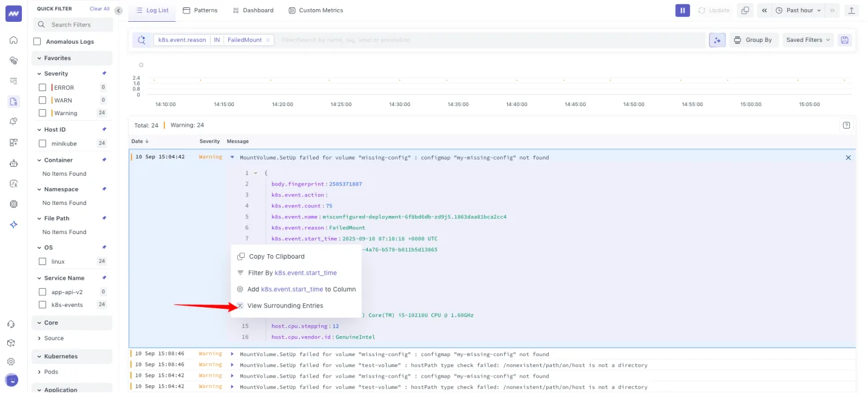Collapse the Namespace filter group
This screenshot has height=393, width=868.
pos(39,189)
